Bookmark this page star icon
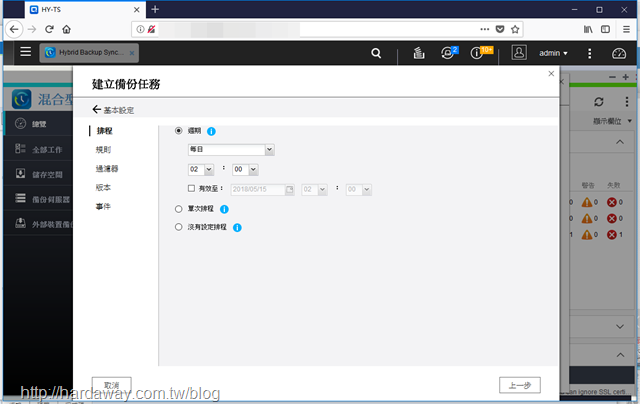Image resolution: width=640 pixels, height=404 pixels. pos(515,29)
